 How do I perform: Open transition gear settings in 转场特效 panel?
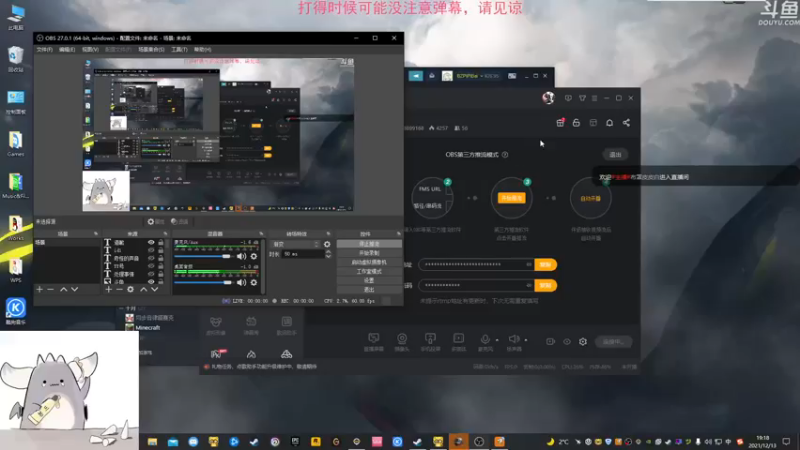327,244
